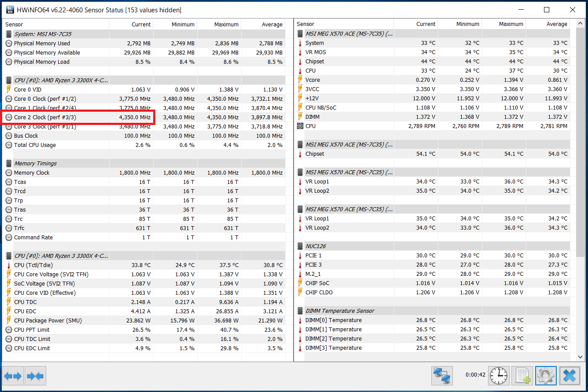Select the Memory Timings group header

click(x=144, y=164)
